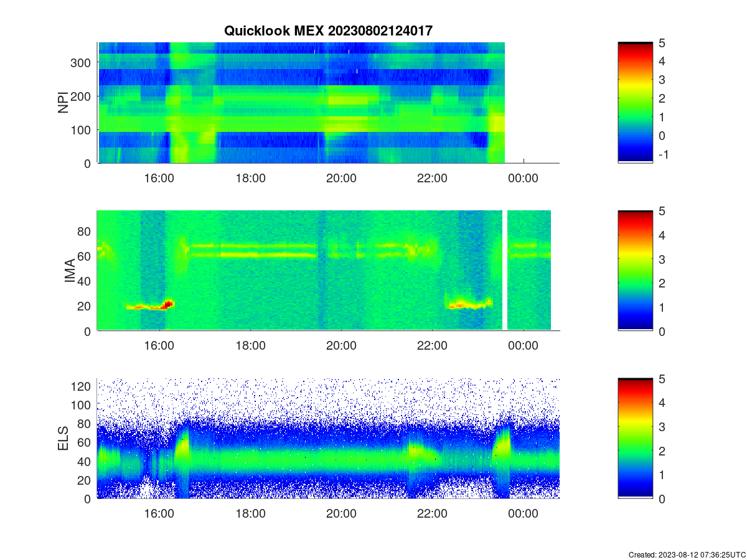Click the "0" label on the ELS colorbar

tap(662, 500)
